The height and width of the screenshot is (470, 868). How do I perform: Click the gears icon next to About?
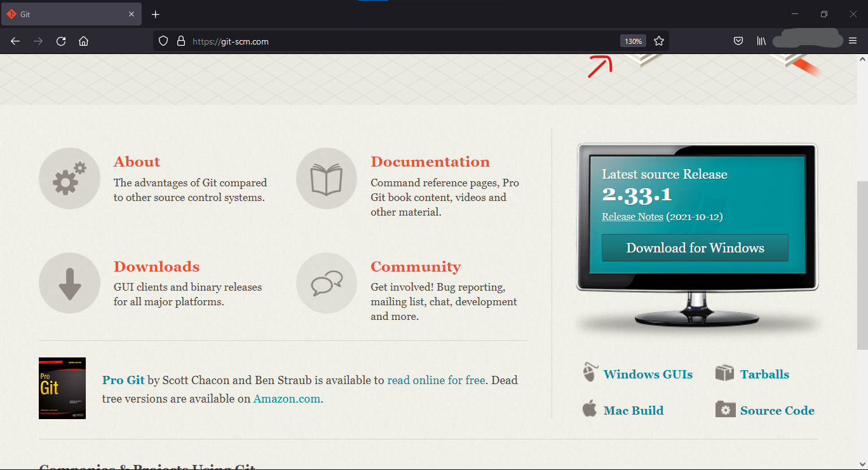69,178
